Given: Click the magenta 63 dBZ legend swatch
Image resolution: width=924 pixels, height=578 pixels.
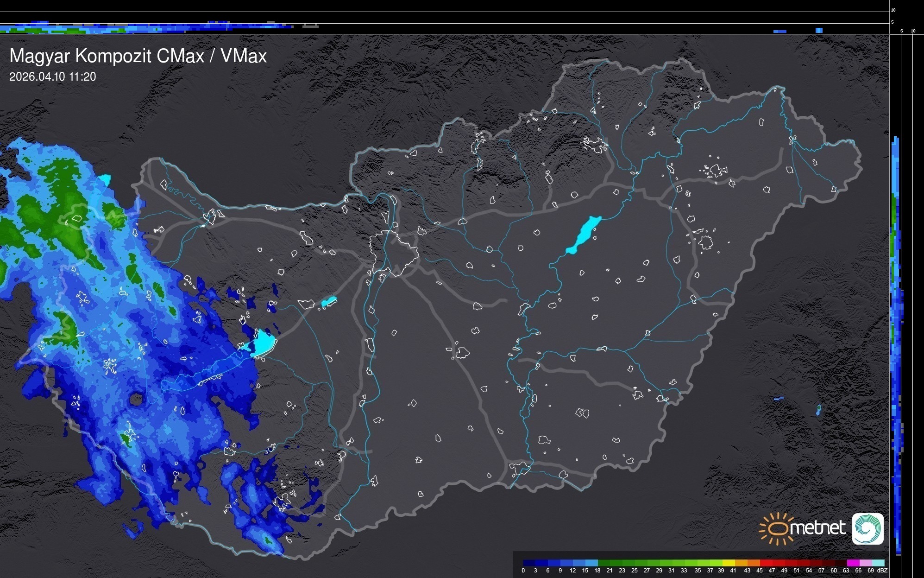Looking at the screenshot, I should 853,563.
